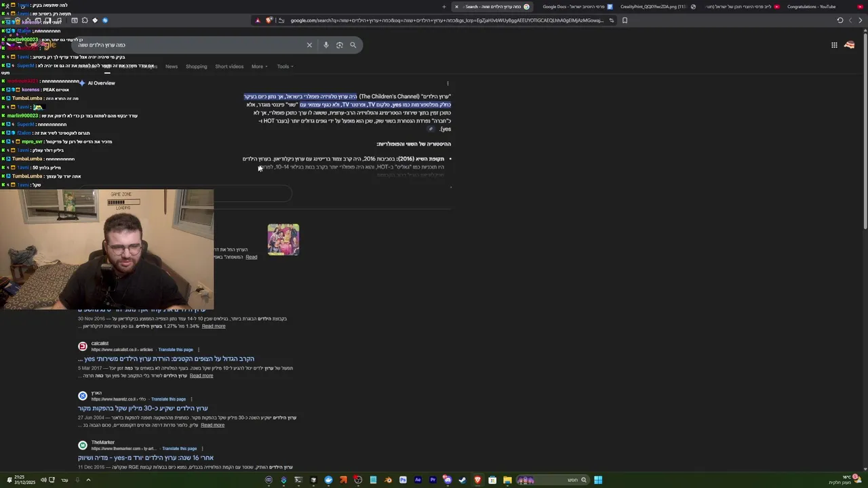
Task: Open options for the Haaretz result
Action: coord(191,399)
